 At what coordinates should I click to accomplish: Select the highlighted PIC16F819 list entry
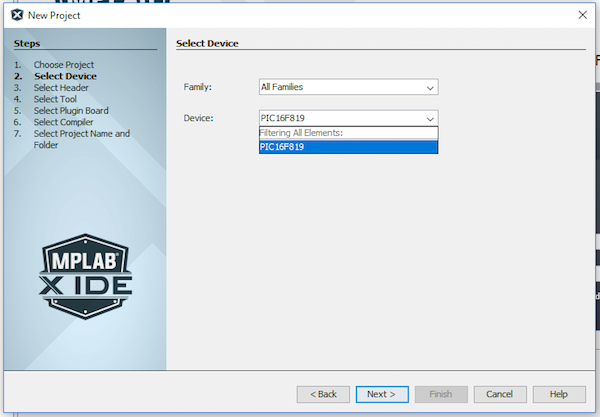pyautogui.click(x=348, y=146)
